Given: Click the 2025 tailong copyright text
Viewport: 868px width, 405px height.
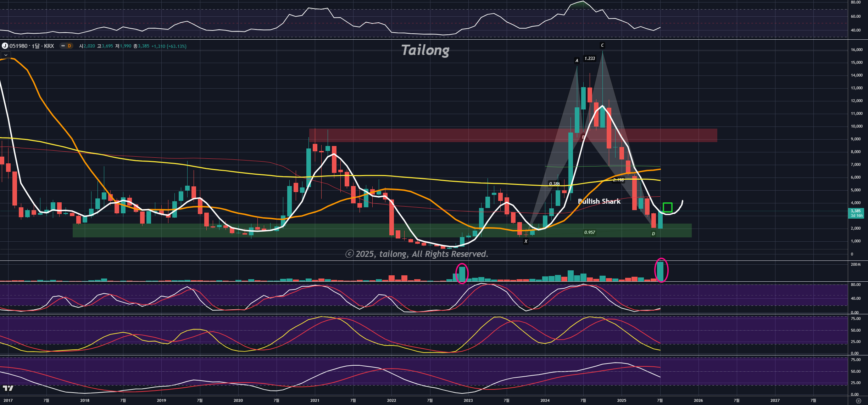Looking at the screenshot, I should click(x=417, y=254).
